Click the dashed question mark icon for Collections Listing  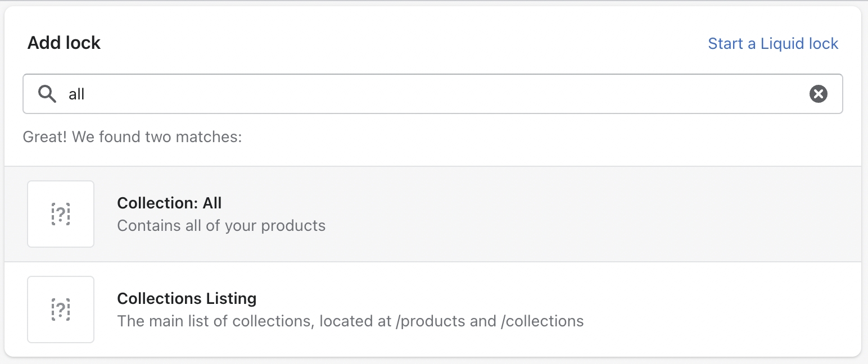tap(61, 310)
